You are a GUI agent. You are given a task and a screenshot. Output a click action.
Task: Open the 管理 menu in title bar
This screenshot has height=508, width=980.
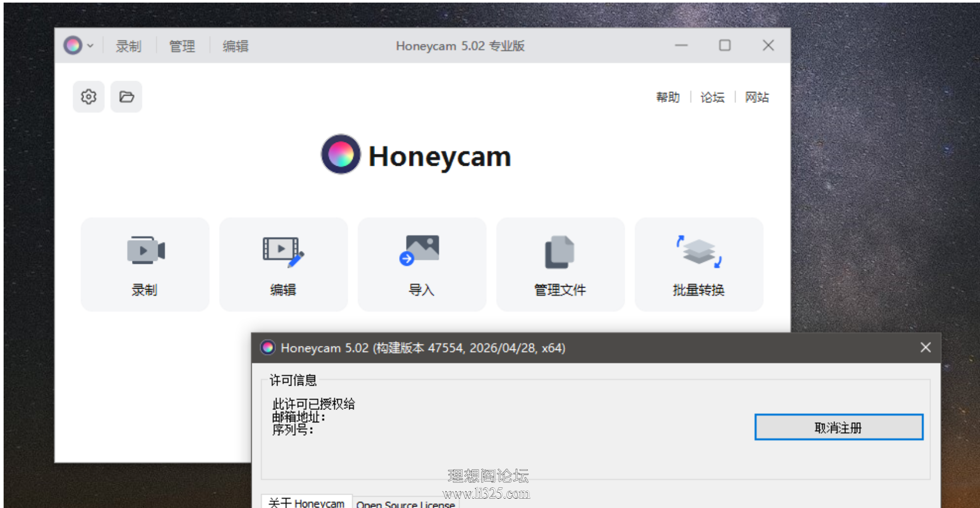pos(182,46)
